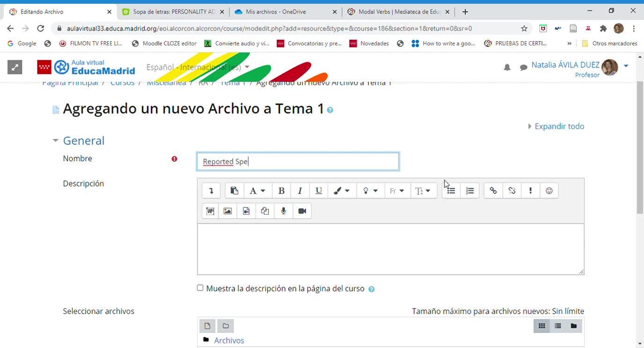Record audio with the microphone icon
The width and height of the screenshot is (644, 348).
[284, 211]
